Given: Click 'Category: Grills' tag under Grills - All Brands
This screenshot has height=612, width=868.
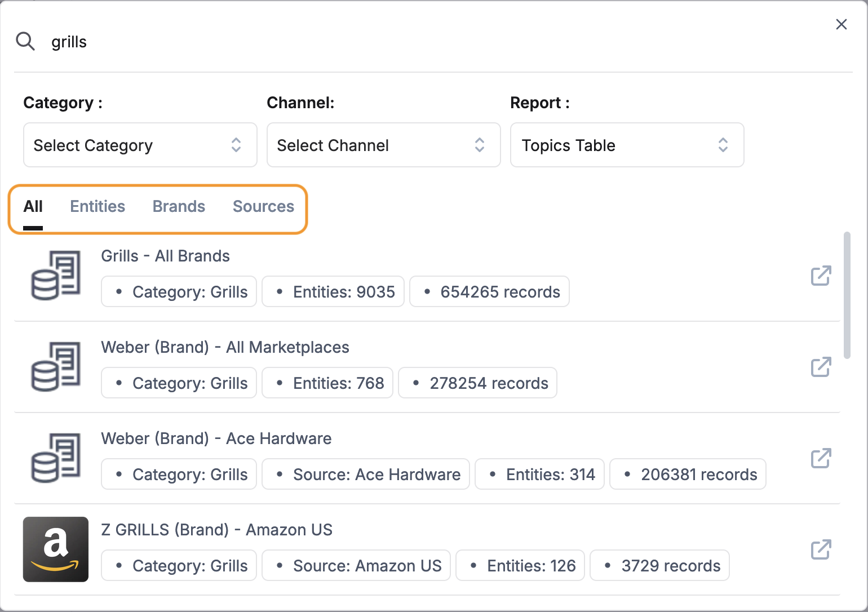Looking at the screenshot, I should (x=179, y=291).
